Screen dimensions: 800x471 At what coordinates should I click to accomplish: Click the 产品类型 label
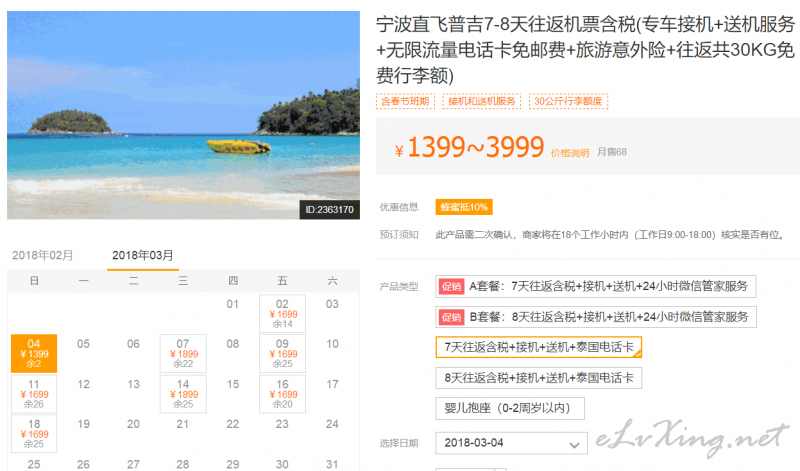(x=399, y=287)
